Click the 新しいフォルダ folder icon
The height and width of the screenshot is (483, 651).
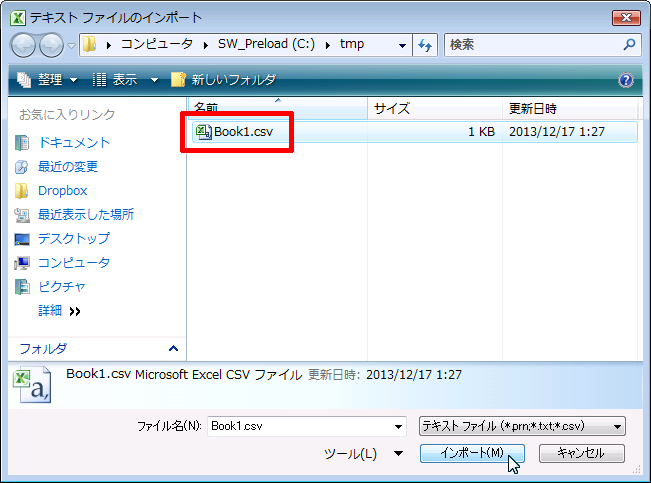179,79
